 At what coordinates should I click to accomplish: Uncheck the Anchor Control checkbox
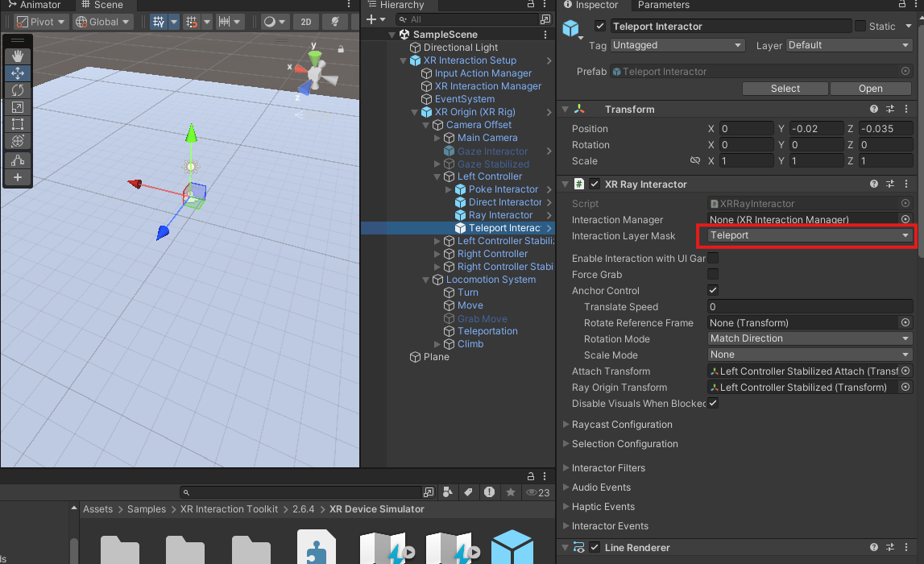point(713,290)
